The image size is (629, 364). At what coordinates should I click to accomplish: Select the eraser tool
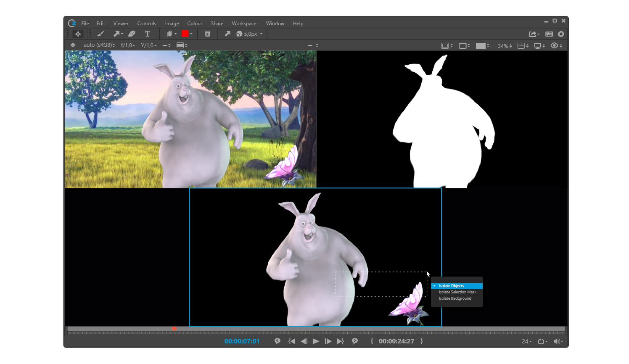[132, 34]
